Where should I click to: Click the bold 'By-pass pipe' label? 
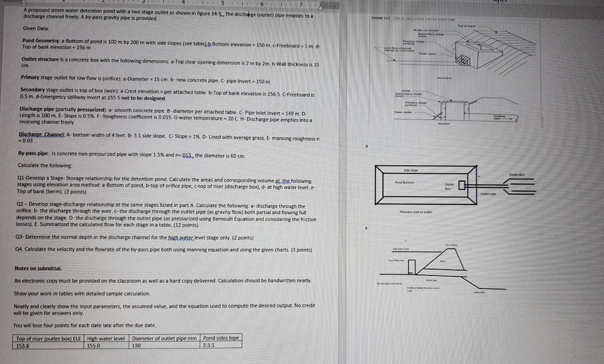34,153
